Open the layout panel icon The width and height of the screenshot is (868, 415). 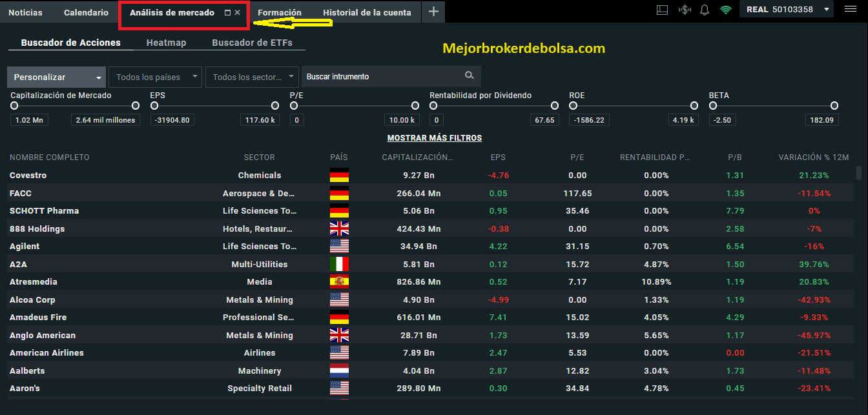click(x=662, y=10)
